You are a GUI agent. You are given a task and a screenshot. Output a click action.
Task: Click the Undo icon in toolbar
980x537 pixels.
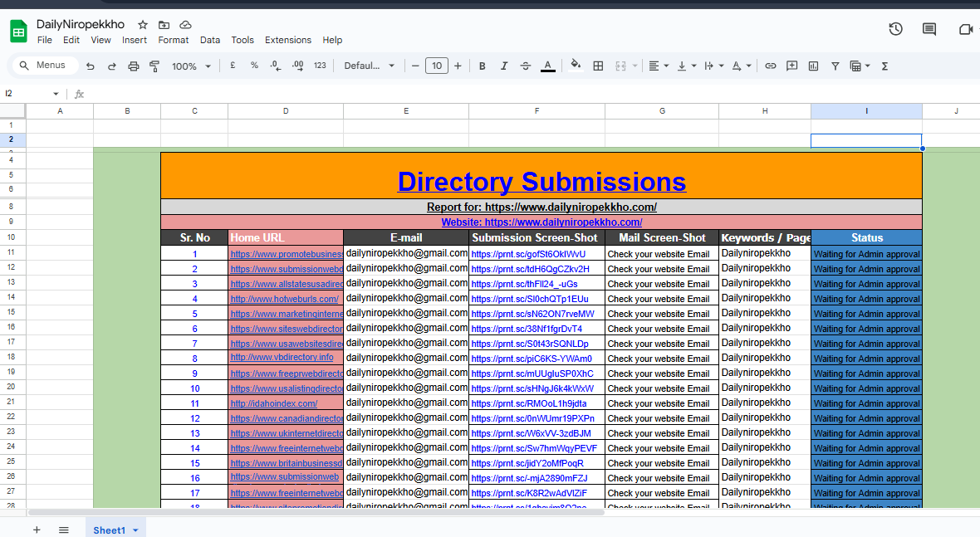tap(91, 66)
